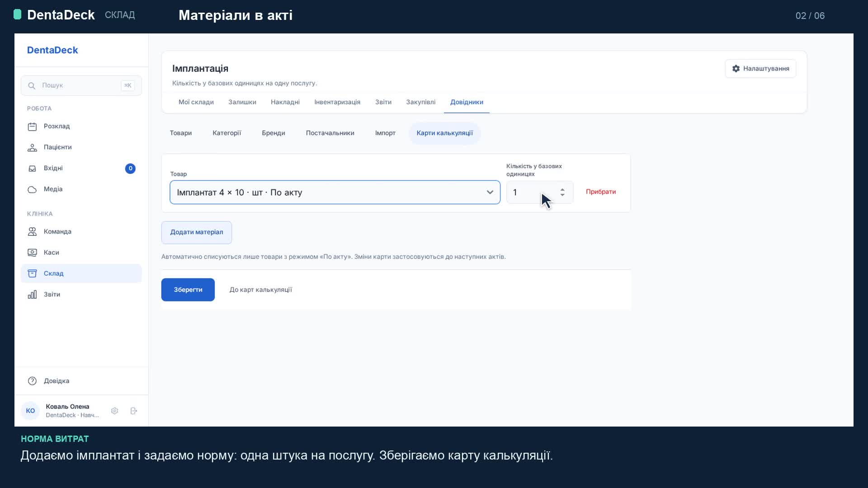The image size is (868, 488).
Task: Open the Налаштування settings button
Action: point(760,69)
